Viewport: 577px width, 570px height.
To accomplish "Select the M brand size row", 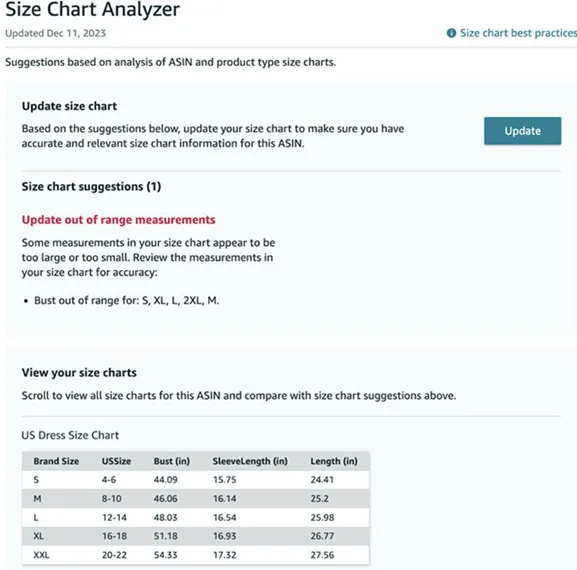I will [195, 499].
